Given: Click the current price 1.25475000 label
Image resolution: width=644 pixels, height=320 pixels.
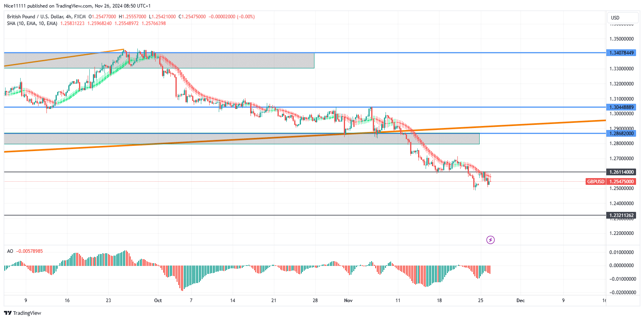Looking at the screenshot, I should [621, 182].
